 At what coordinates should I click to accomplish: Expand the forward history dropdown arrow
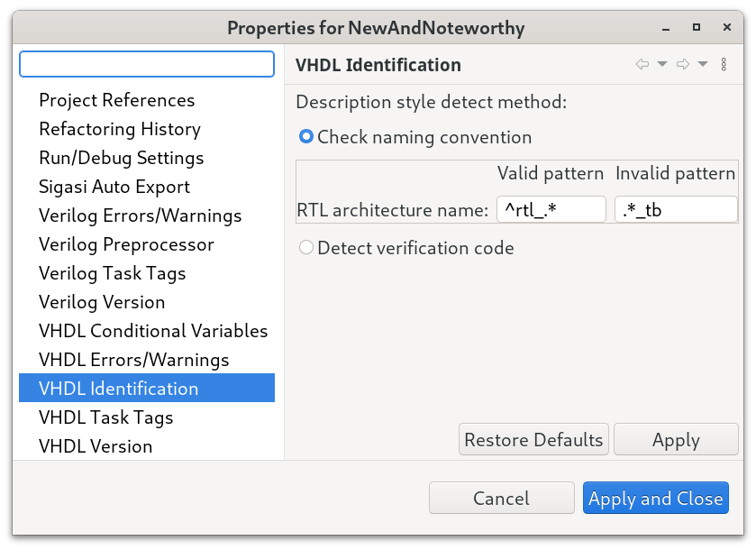coord(703,64)
